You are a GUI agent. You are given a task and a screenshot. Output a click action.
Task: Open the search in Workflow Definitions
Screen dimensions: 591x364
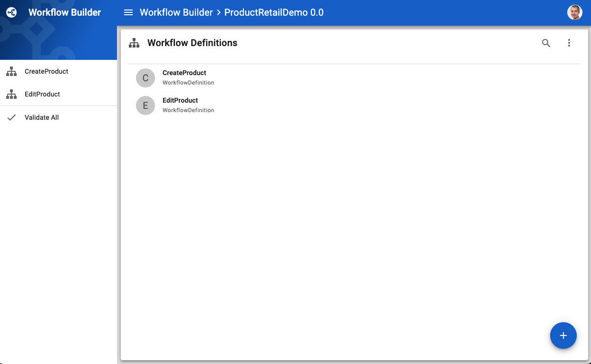(x=546, y=43)
